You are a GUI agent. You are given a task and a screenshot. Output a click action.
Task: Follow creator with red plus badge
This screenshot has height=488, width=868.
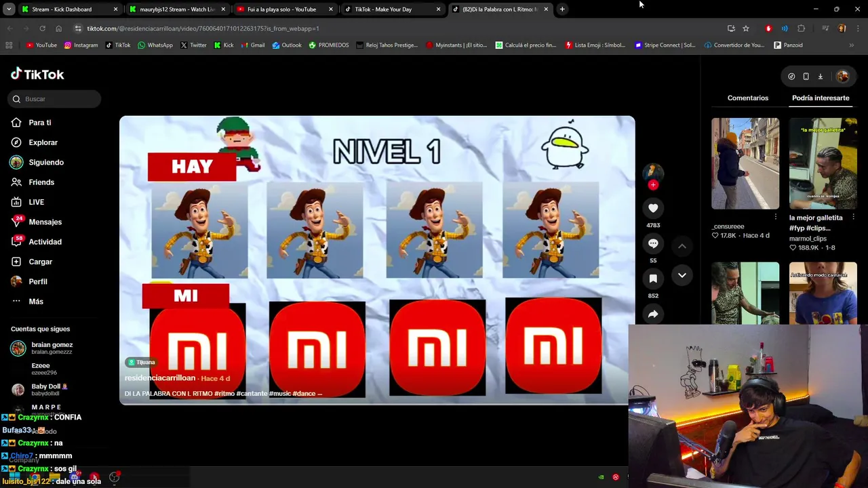coord(653,185)
